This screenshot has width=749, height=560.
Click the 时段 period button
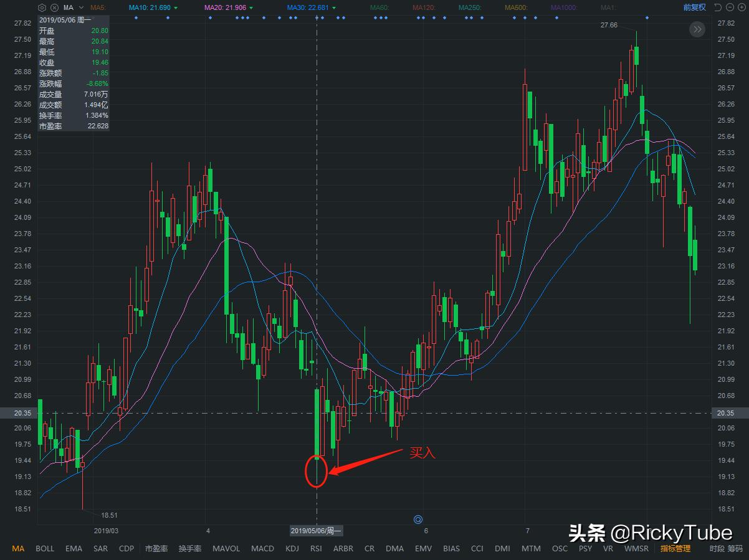[717, 549]
